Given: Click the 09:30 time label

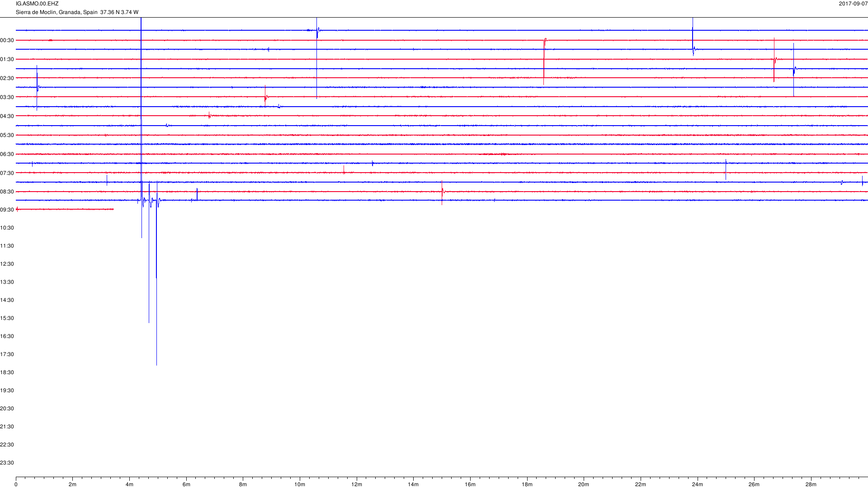Looking at the screenshot, I should click(7, 210).
